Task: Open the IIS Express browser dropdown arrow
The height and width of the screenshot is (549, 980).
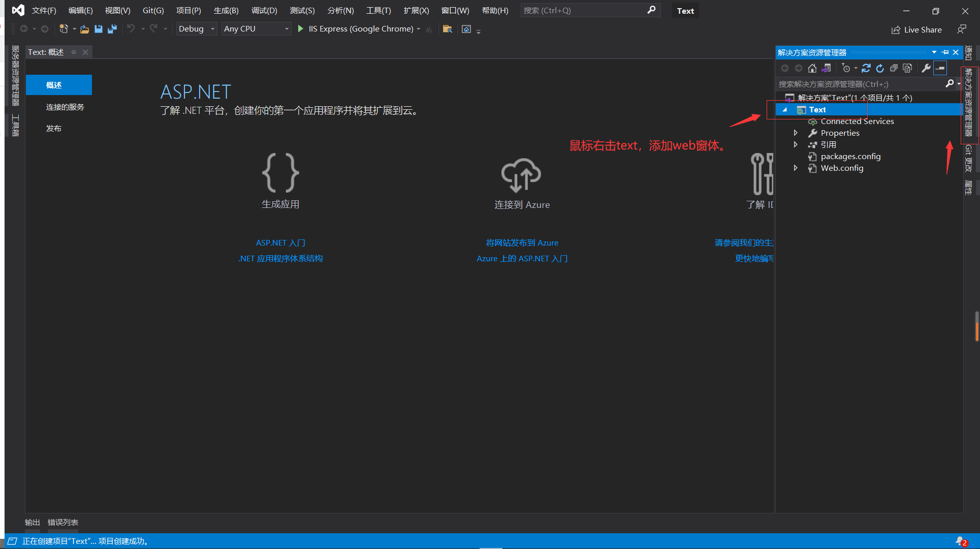Action: tap(419, 29)
